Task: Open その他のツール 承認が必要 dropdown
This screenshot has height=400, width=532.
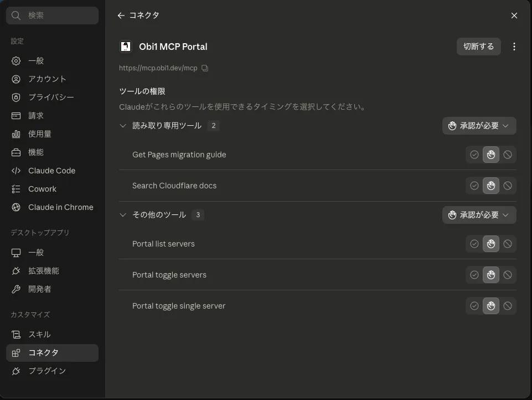Action: (x=479, y=214)
